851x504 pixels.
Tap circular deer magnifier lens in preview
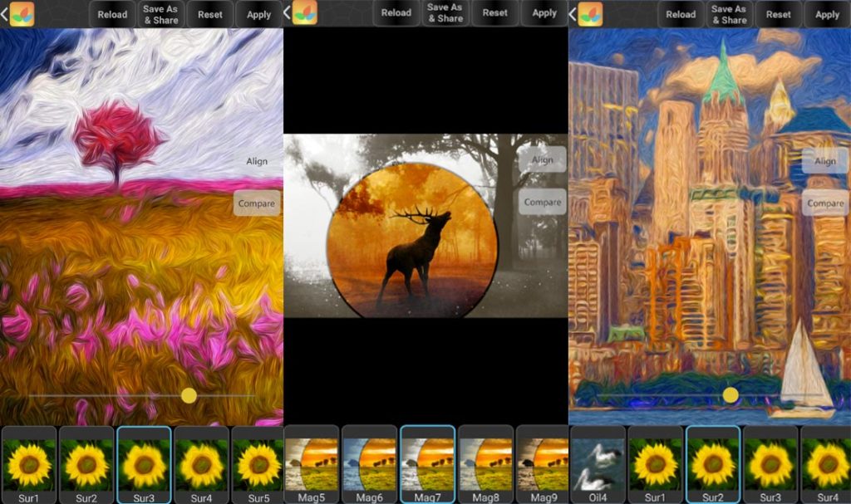click(x=412, y=239)
